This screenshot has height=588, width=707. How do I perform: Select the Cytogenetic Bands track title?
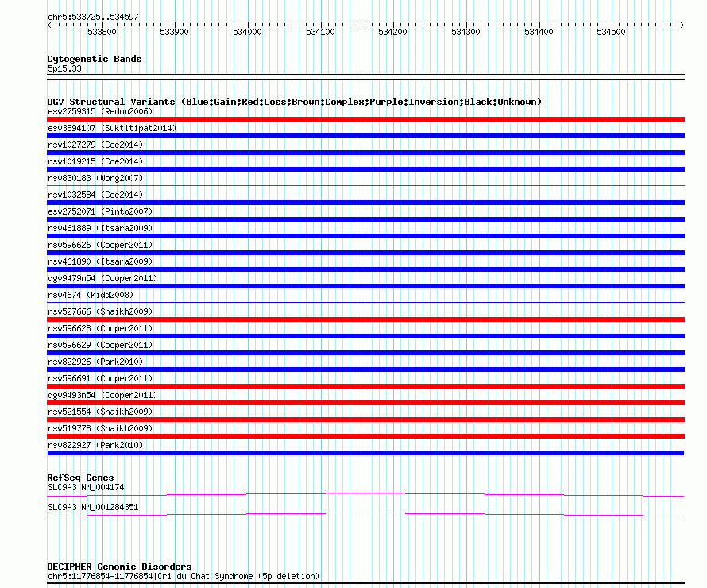coord(95,59)
